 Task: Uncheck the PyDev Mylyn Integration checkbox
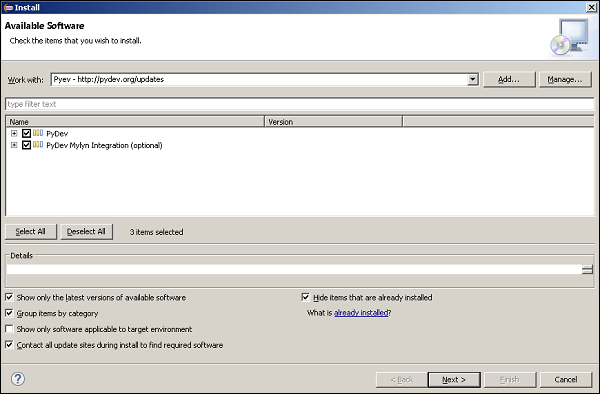click(26, 145)
